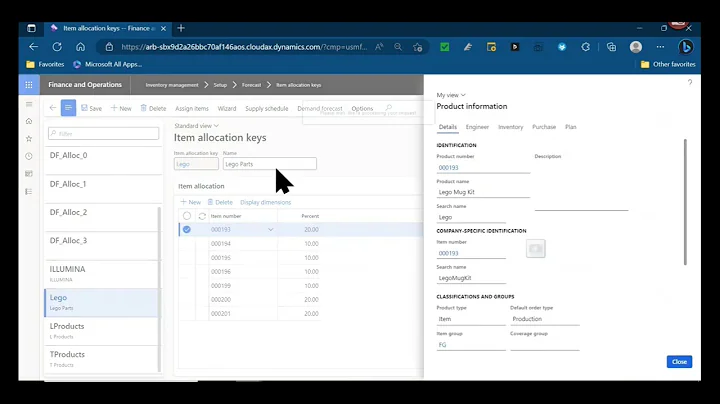Open Supply schedule action
Image resolution: width=720 pixels, height=404 pixels.
click(x=267, y=108)
